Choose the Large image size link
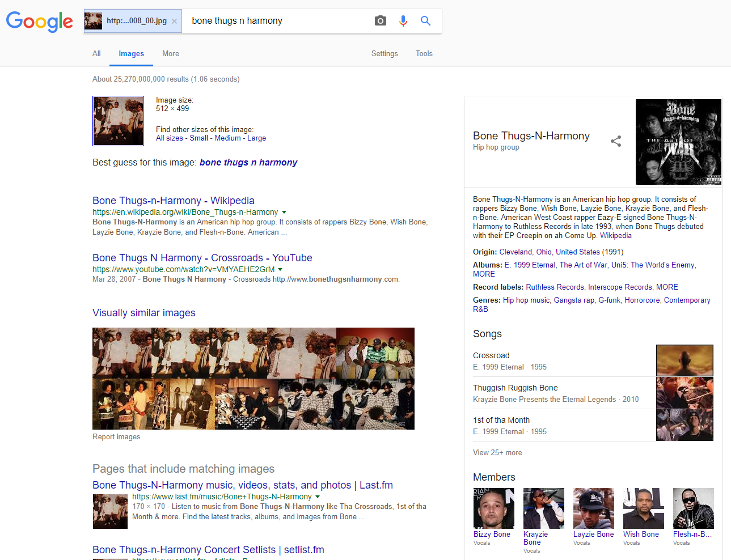Viewport: 731px width, 560px height. coord(256,138)
